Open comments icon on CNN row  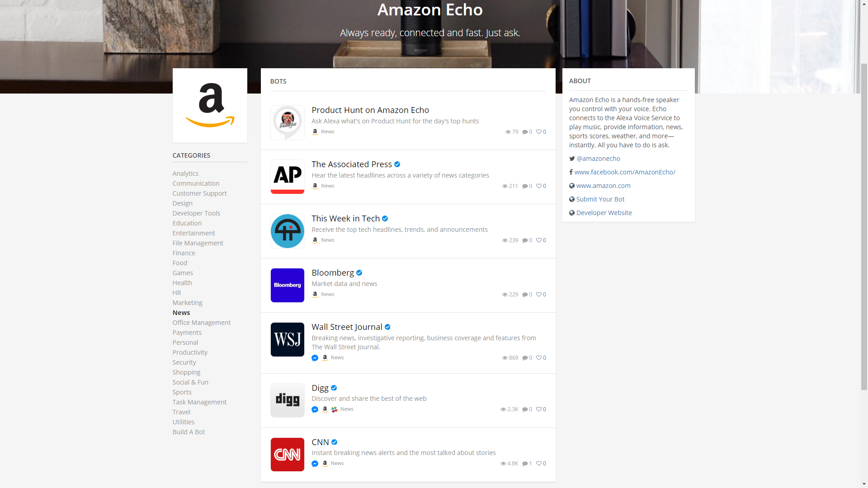525,464
